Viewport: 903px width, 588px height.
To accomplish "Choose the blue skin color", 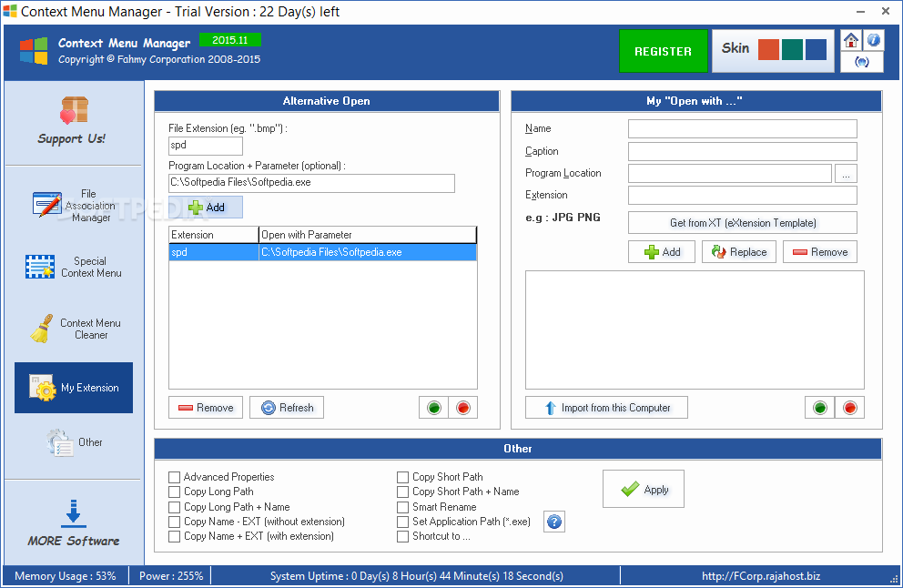I will [x=816, y=49].
